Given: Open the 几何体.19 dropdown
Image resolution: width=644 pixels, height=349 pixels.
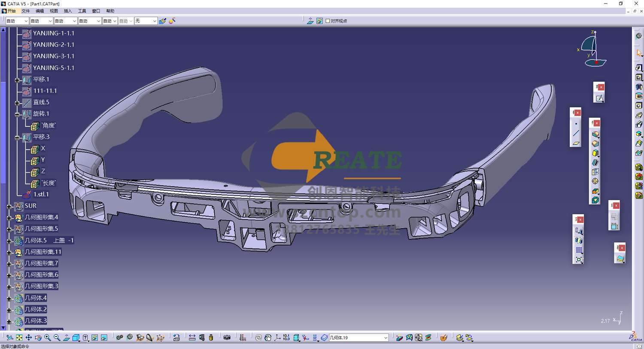Looking at the screenshot, I should tap(385, 338).
